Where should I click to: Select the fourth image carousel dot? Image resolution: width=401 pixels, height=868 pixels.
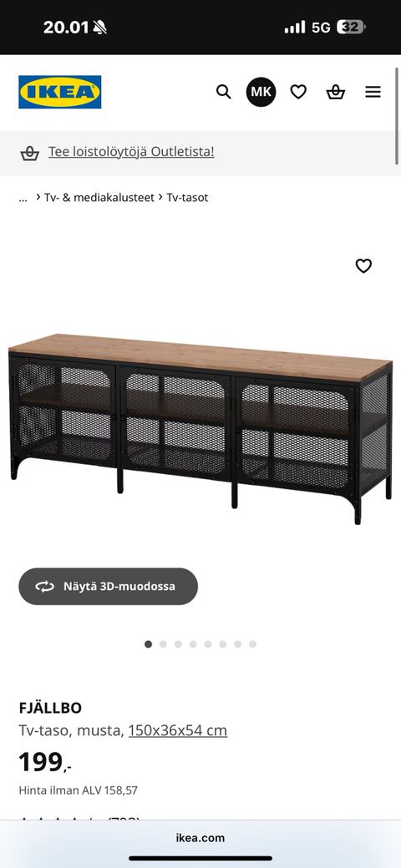(x=193, y=644)
